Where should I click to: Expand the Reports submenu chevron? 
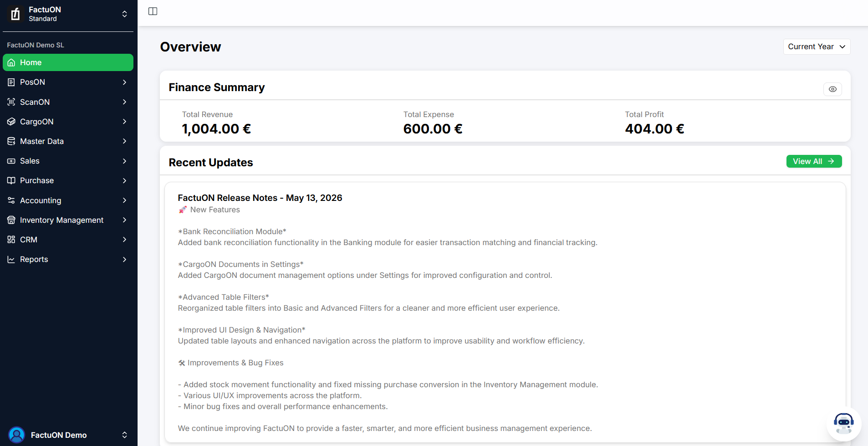(124, 259)
